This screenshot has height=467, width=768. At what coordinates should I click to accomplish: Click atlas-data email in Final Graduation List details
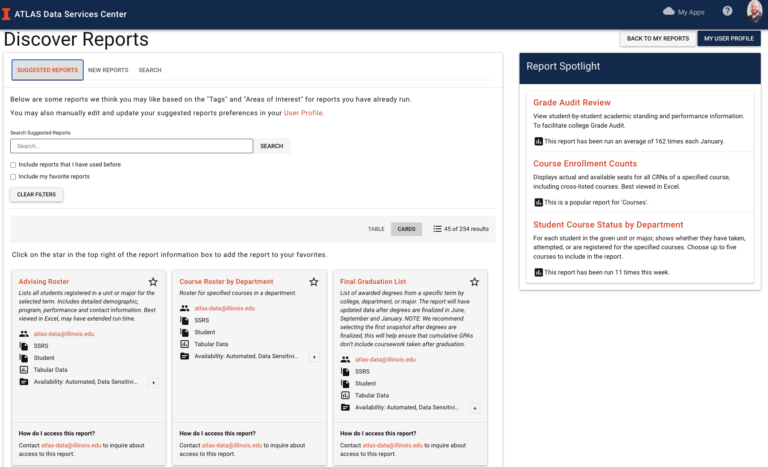[x=385, y=359]
